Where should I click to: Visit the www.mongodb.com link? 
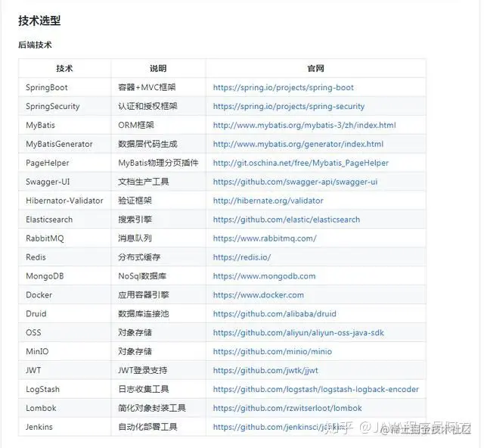(264, 276)
